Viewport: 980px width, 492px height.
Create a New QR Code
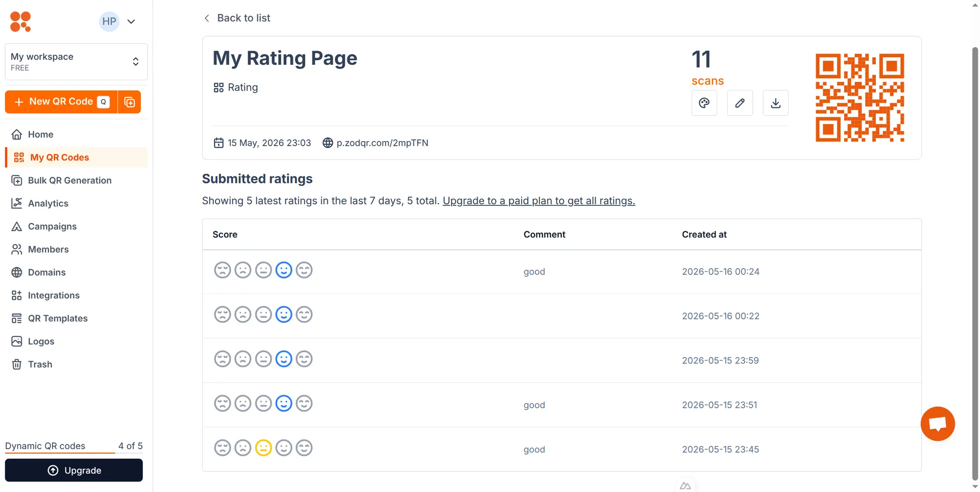pos(61,102)
